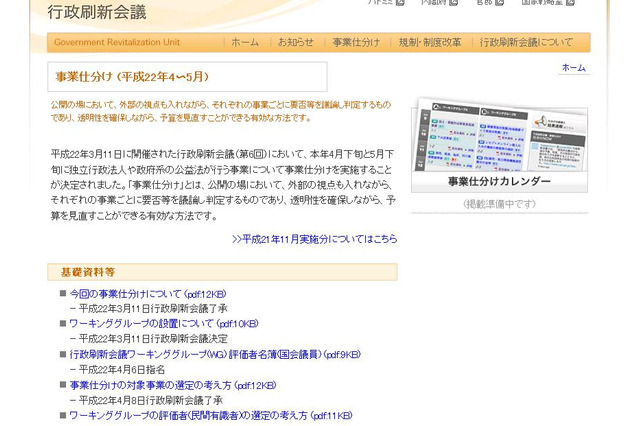The image size is (640, 426).
Task: Select the 事業仕分け navigation tab
Action: pos(356,43)
